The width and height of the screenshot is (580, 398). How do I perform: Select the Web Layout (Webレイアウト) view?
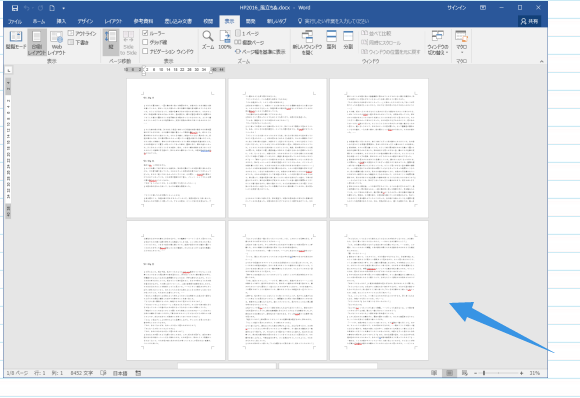[57, 43]
